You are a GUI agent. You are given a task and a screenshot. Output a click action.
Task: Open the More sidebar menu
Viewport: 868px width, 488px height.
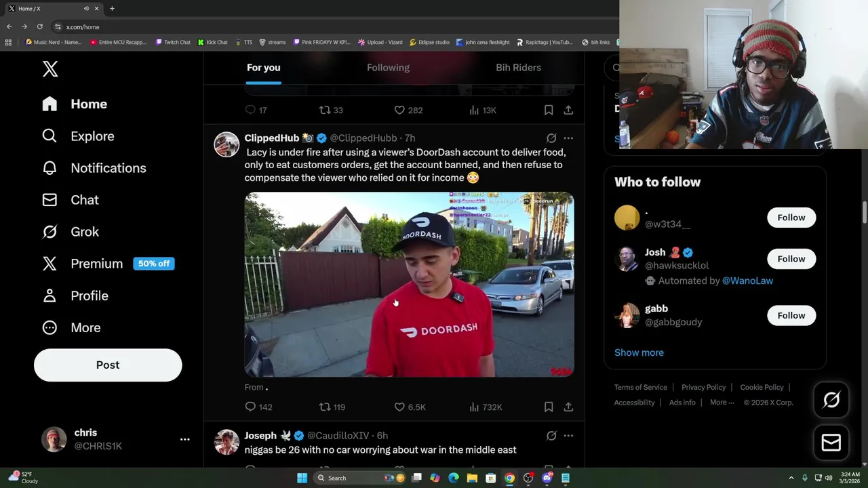[x=71, y=327]
